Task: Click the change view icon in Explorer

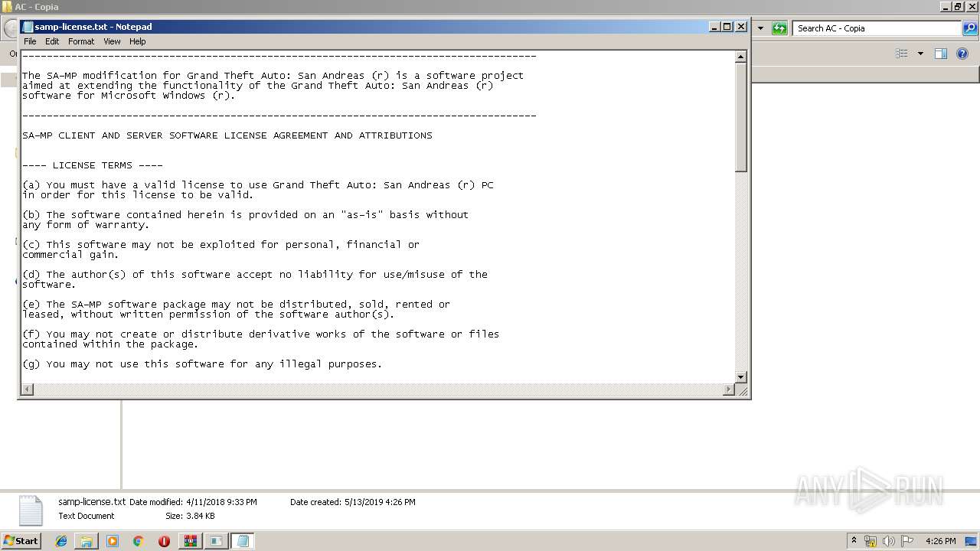Action: point(902,54)
